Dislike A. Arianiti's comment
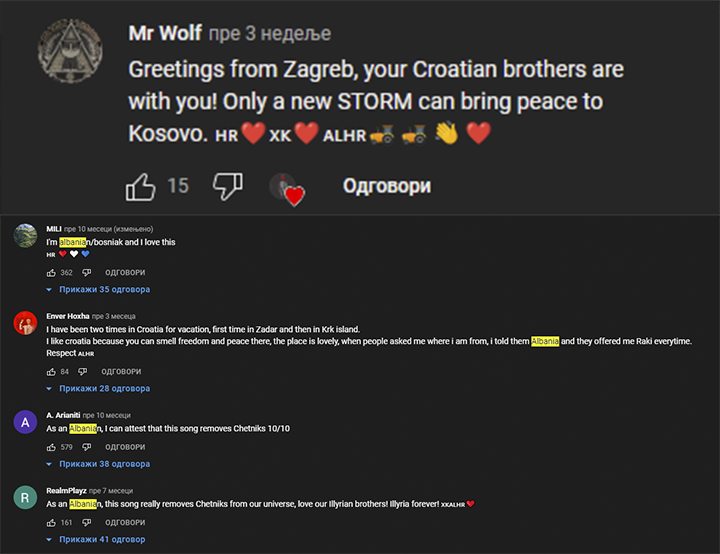Screen dimensions: 720x554 point(86,447)
